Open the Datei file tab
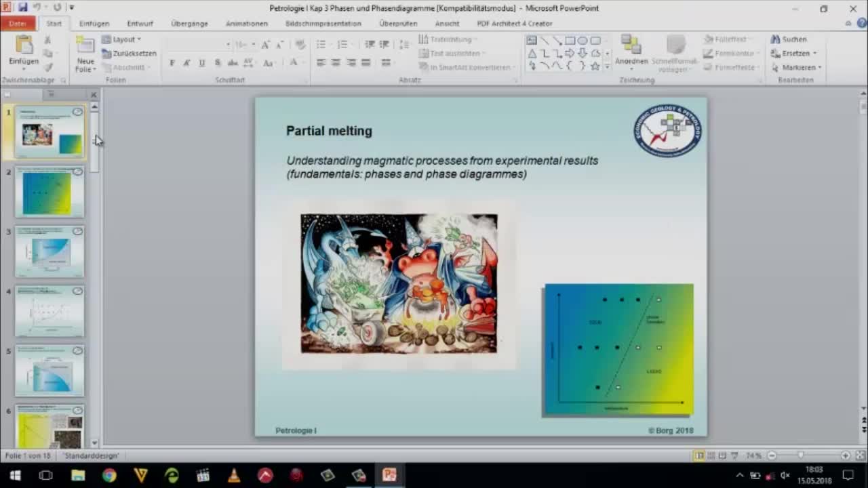This screenshot has height=488, width=868. click(x=18, y=23)
